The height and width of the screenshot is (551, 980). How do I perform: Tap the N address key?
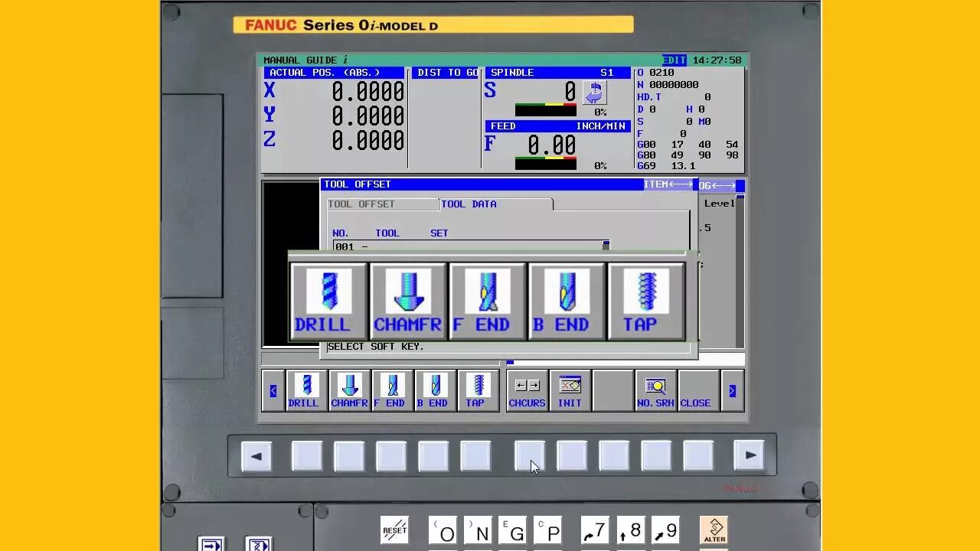click(x=479, y=530)
